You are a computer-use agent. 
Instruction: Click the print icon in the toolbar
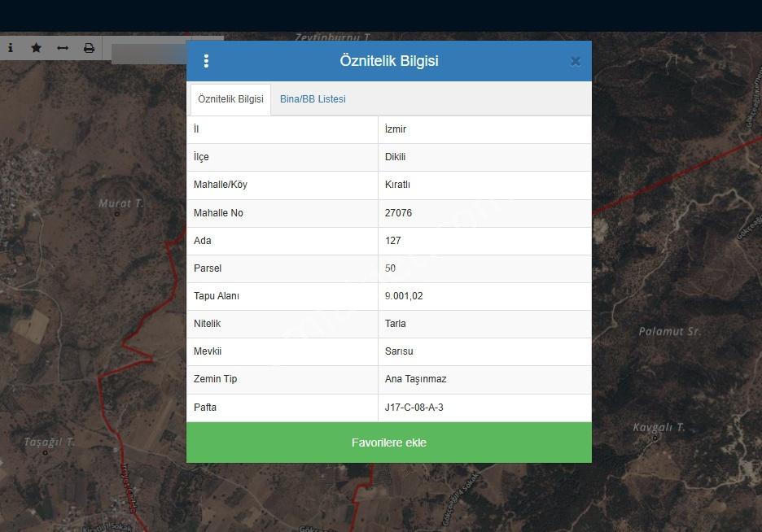(89, 48)
